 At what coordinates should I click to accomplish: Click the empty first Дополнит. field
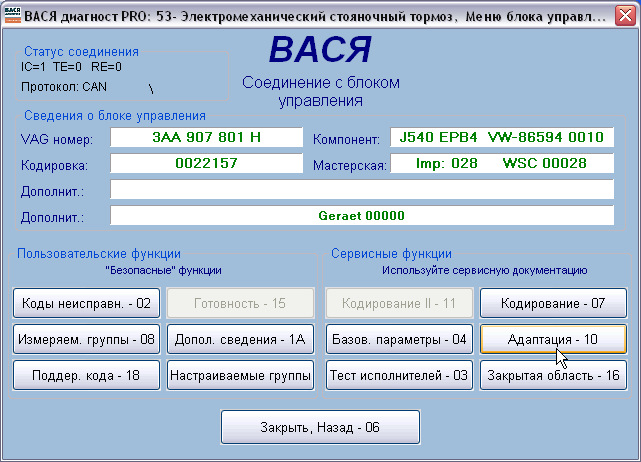[x=362, y=189]
